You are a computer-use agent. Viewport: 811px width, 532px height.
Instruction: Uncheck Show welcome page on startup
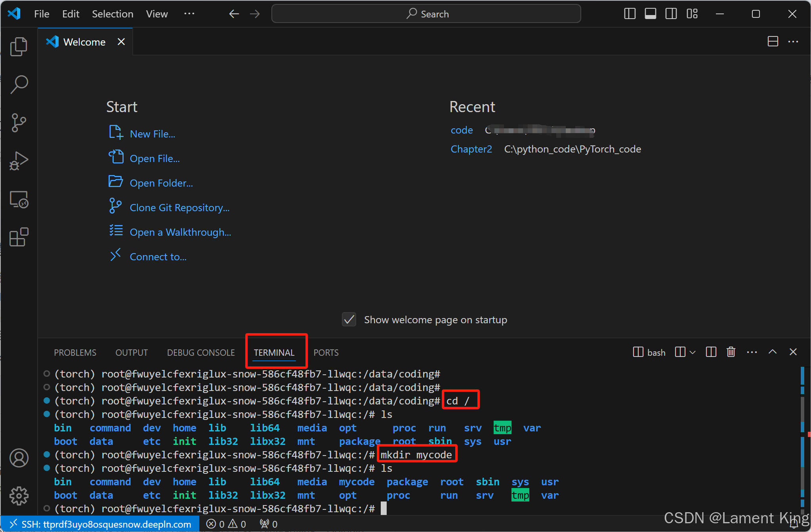point(349,320)
